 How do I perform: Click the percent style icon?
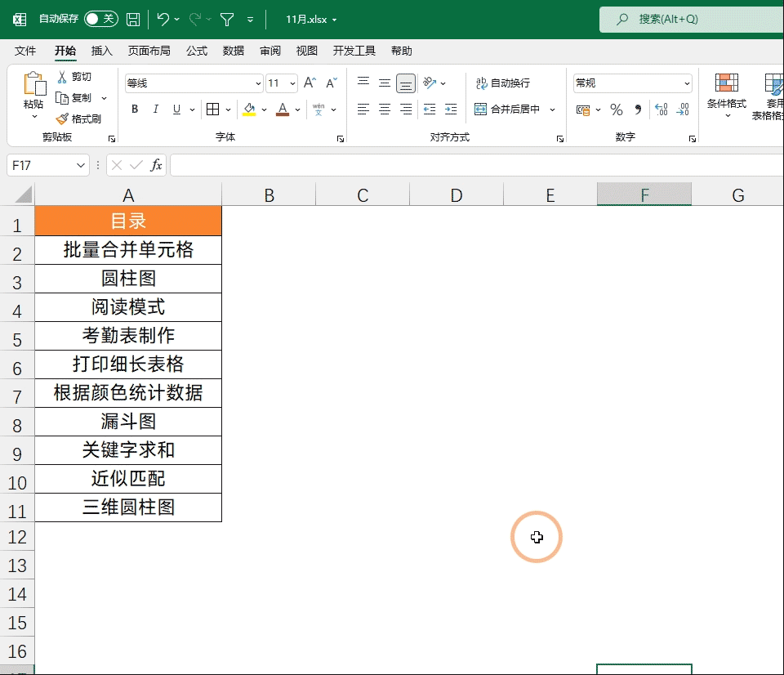[617, 110]
